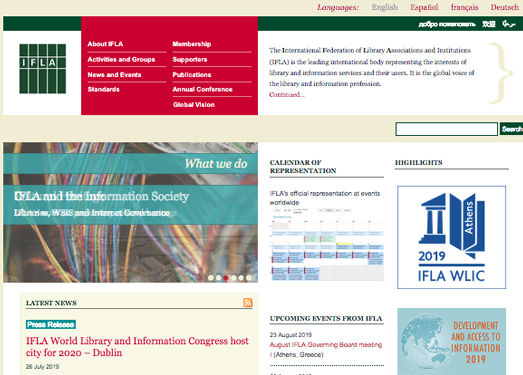This screenshot has height=375, width=523.
Task: Select the active red carousel dot
Action: coord(226,278)
